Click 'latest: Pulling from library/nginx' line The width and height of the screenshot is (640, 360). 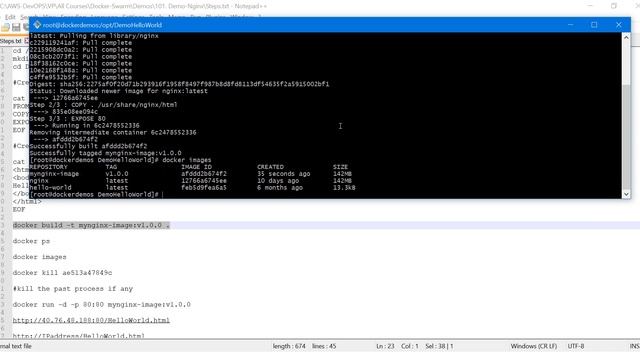point(94,36)
